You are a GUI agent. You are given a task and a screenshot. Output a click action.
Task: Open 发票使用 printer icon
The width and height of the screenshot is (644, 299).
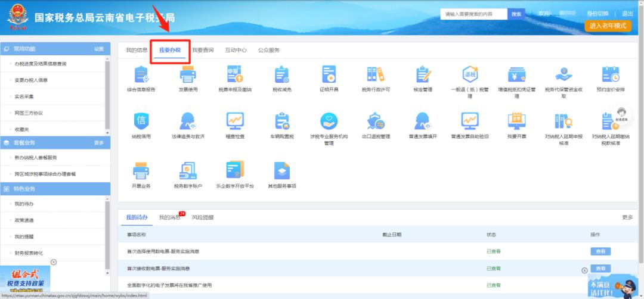tap(188, 74)
